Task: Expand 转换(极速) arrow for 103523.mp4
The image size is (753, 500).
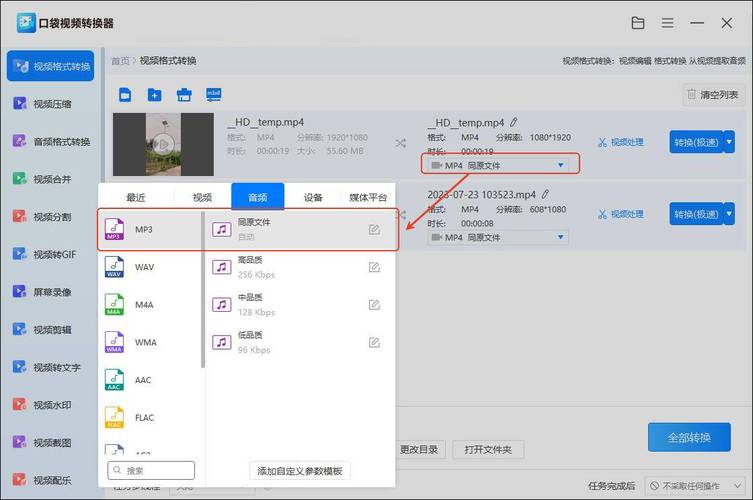Action: (x=729, y=214)
